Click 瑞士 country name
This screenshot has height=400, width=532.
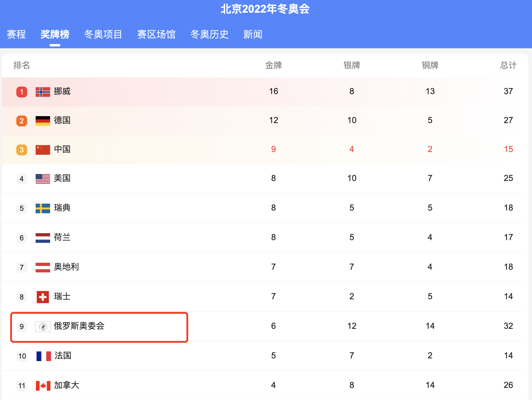pyautogui.click(x=62, y=296)
